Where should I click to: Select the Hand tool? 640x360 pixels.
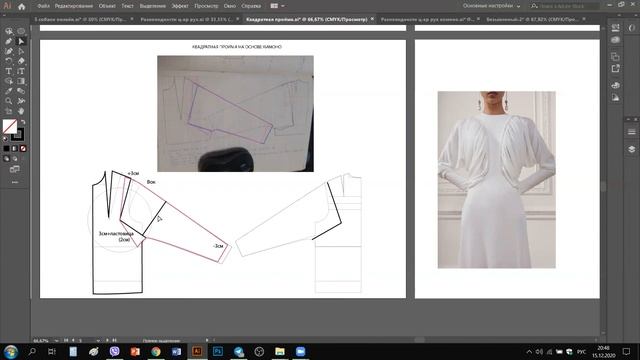[21, 111]
